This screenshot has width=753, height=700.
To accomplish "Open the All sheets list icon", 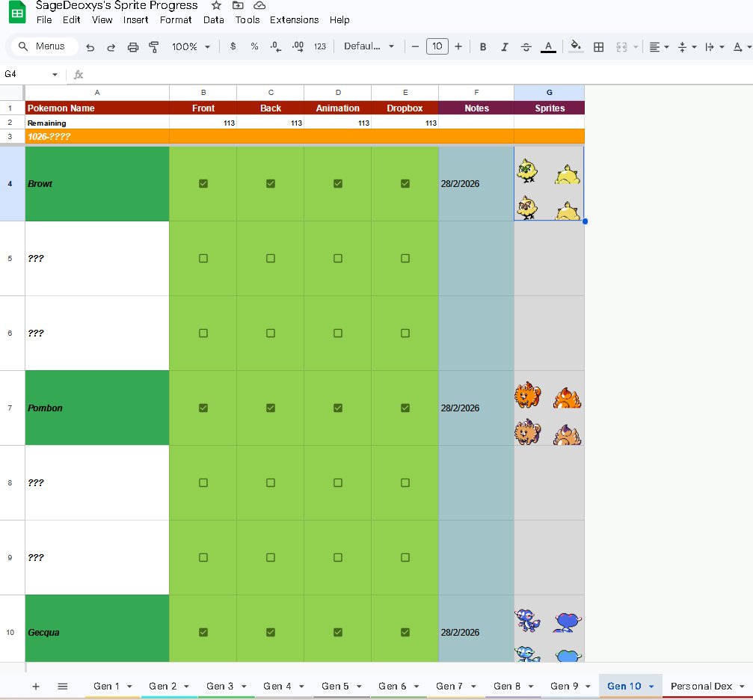I will point(62,687).
